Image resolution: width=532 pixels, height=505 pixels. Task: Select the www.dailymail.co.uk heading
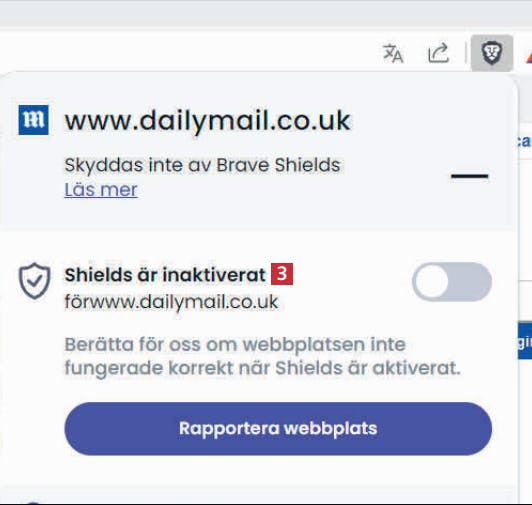click(208, 121)
